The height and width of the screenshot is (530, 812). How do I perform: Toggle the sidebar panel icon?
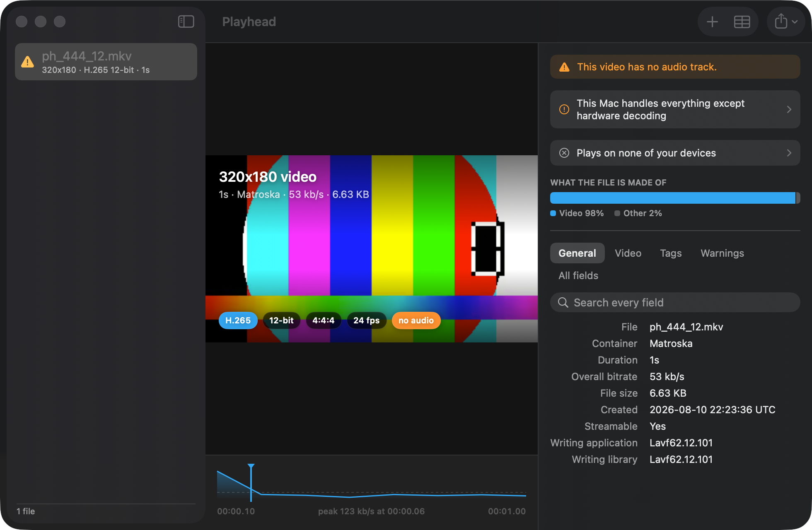pos(186,22)
